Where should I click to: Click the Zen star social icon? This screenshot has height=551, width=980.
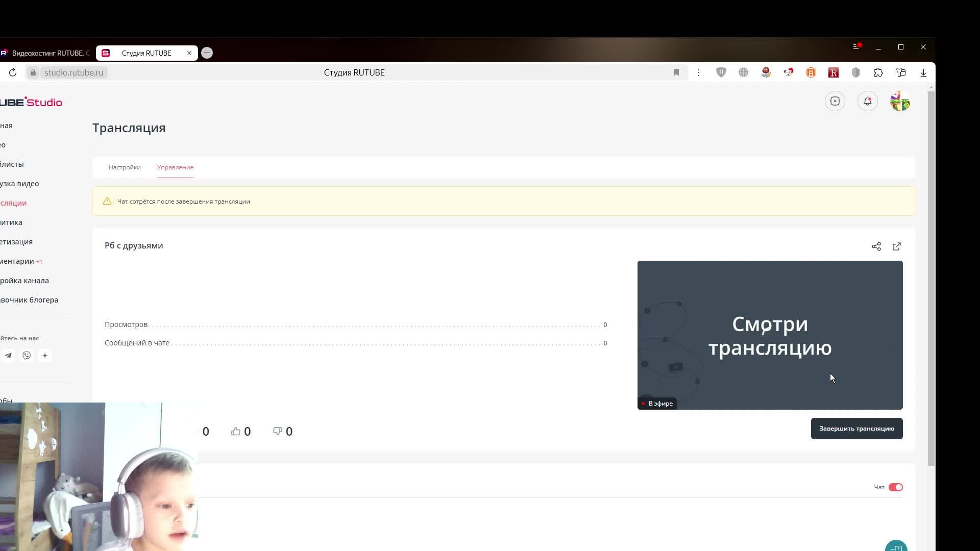pyautogui.click(x=45, y=356)
